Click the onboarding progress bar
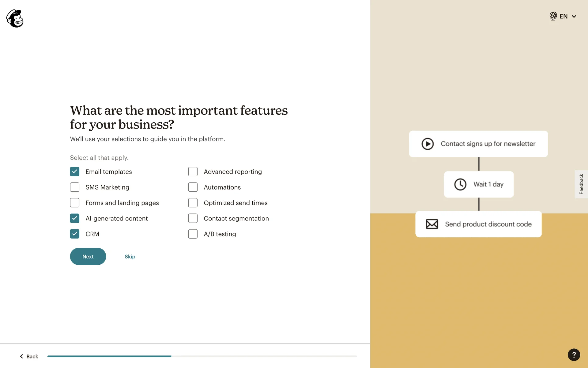This screenshot has height=368, width=588. coord(202,356)
